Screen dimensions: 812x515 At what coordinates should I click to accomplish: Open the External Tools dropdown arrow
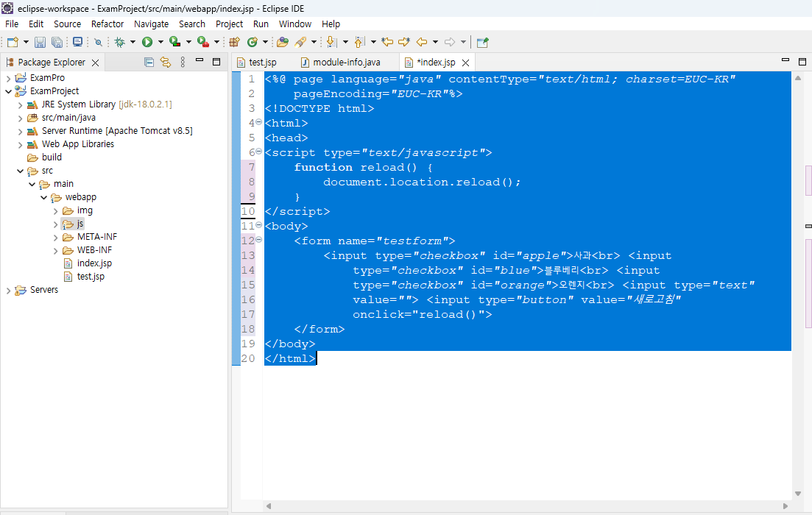click(216, 42)
